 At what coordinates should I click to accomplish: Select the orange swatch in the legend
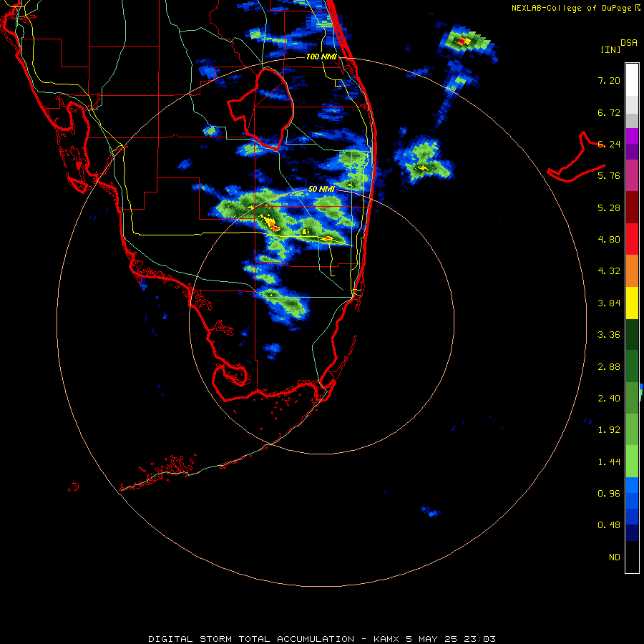(632, 271)
